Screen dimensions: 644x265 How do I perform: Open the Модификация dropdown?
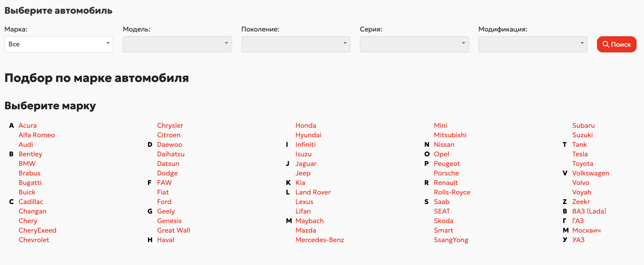click(533, 44)
